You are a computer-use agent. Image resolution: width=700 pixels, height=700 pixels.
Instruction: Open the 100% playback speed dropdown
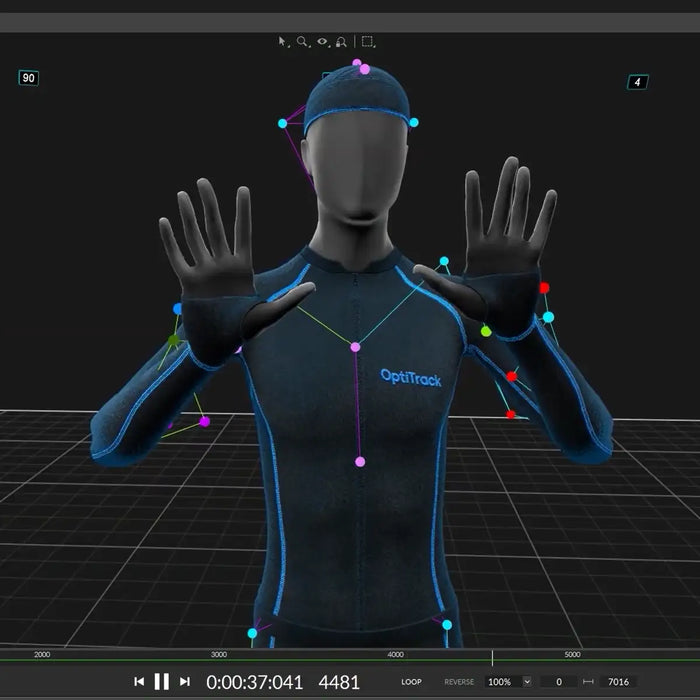point(508,682)
